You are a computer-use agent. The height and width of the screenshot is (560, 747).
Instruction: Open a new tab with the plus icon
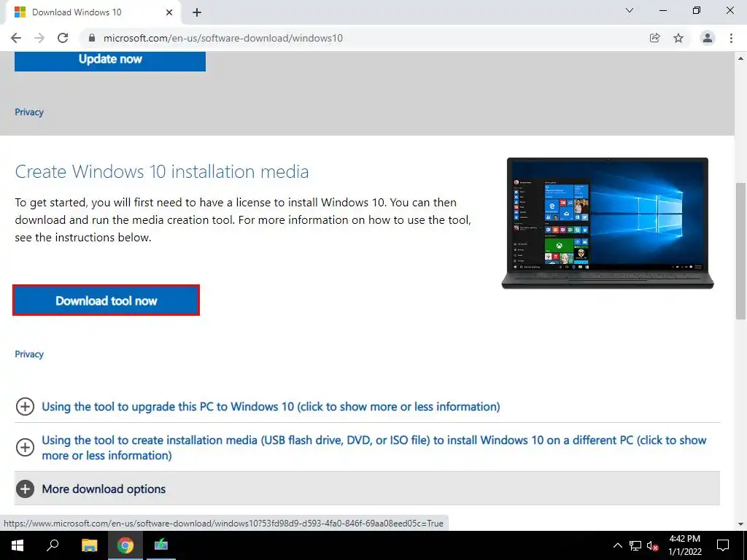tap(197, 12)
